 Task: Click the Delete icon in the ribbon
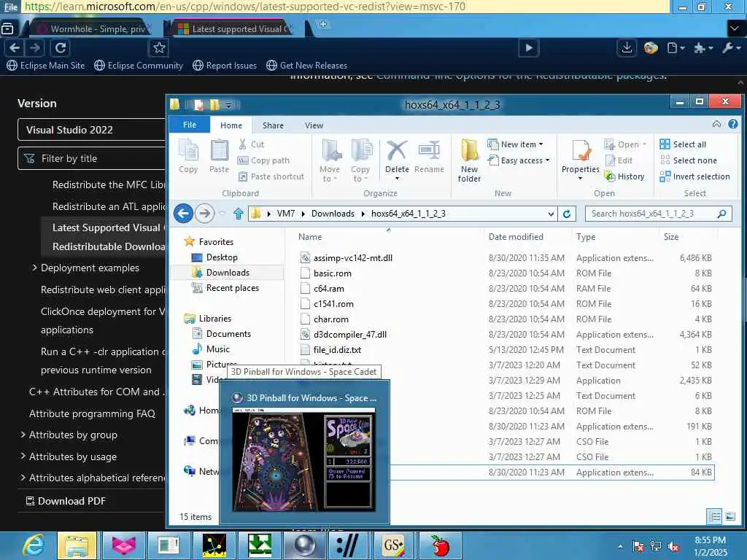coord(396,158)
